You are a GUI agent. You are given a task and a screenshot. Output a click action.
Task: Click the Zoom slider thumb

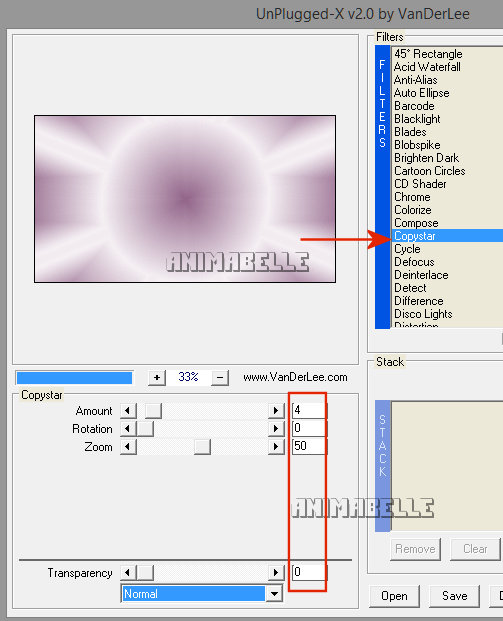202,447
